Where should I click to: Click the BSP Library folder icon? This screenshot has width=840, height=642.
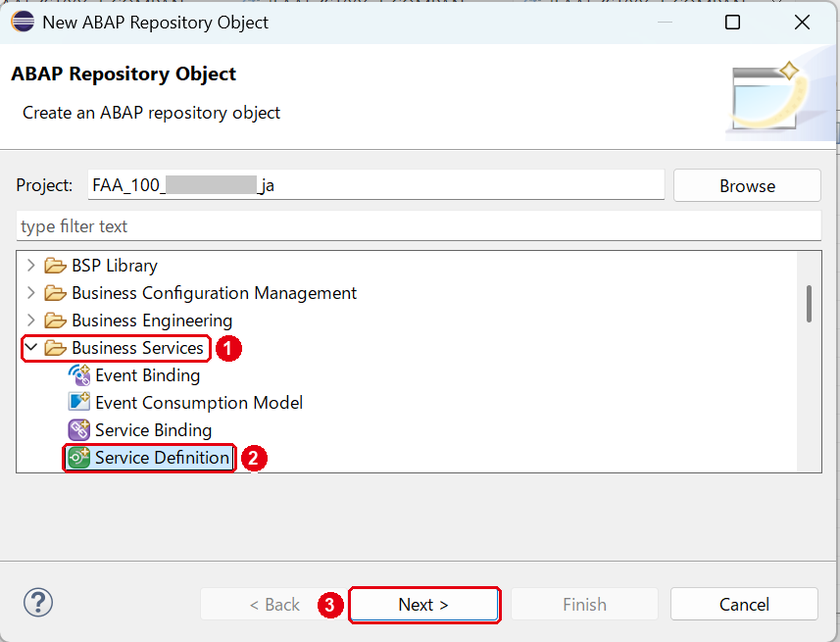pos(55,266)
